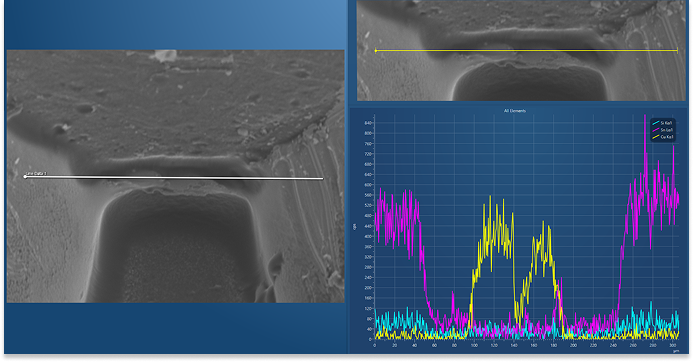The width and height of the screenshot is (693, 362).
Task: Click the 840 value on the cps axis
Action: pyautogui.click(x=368, y=123)
